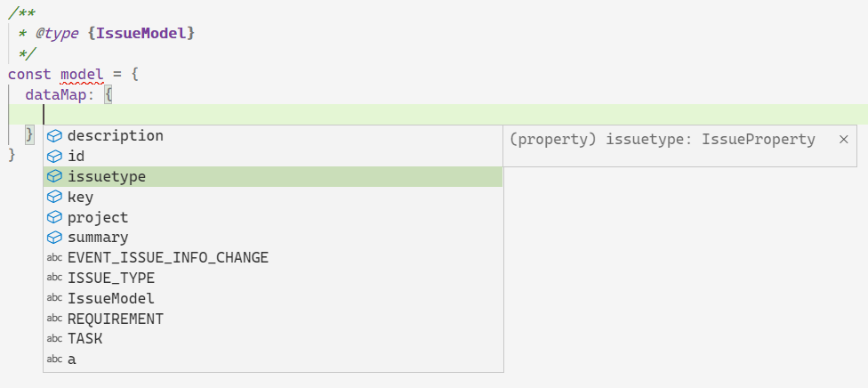The height and width of the screenshot is (388, 868).
Task: Choose IssueModel from the autocomplete list
Action: coord(111,299)
